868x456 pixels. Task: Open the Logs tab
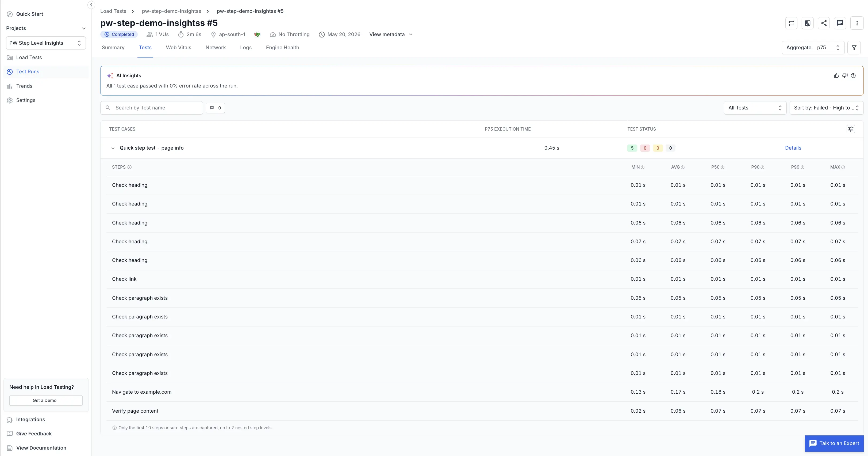[x=246, y=48]
